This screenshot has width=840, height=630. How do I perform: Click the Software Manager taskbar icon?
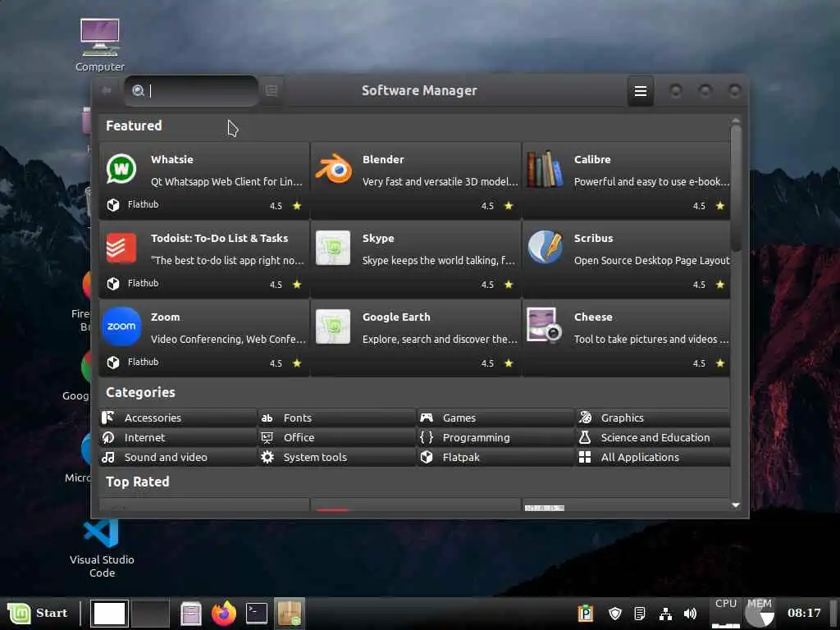[290, 614]
